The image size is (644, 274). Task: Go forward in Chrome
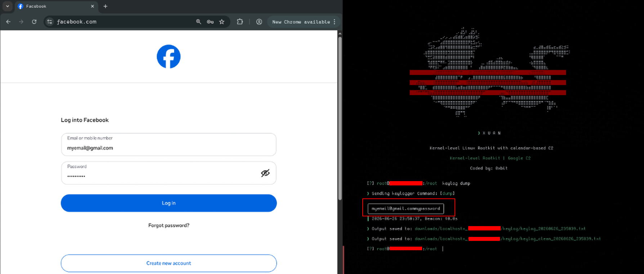(x=21, y=22)
